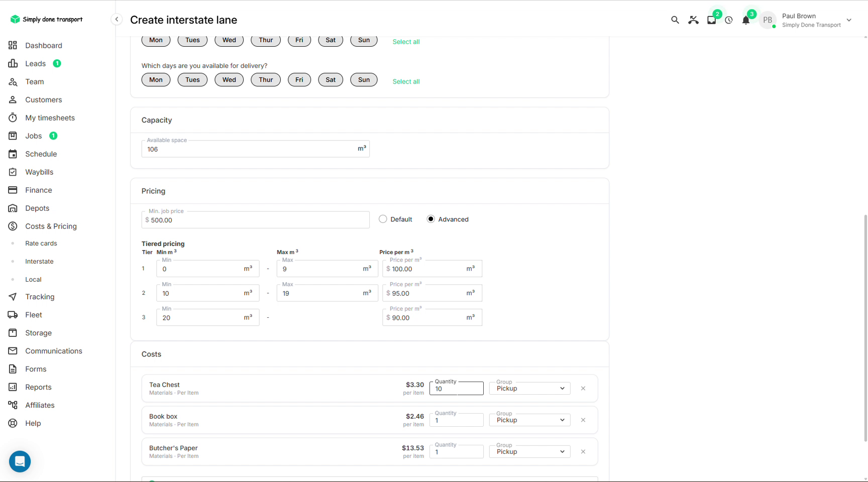Collapse the sidebar with chevron button
The image size is (868, 482).
pyautogui.click(x=117, y=20)
